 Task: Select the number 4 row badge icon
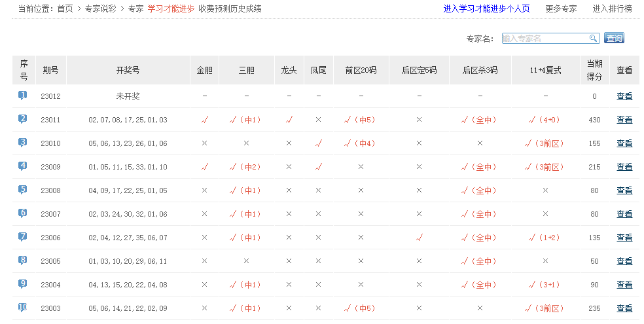(x=23, y=166)
